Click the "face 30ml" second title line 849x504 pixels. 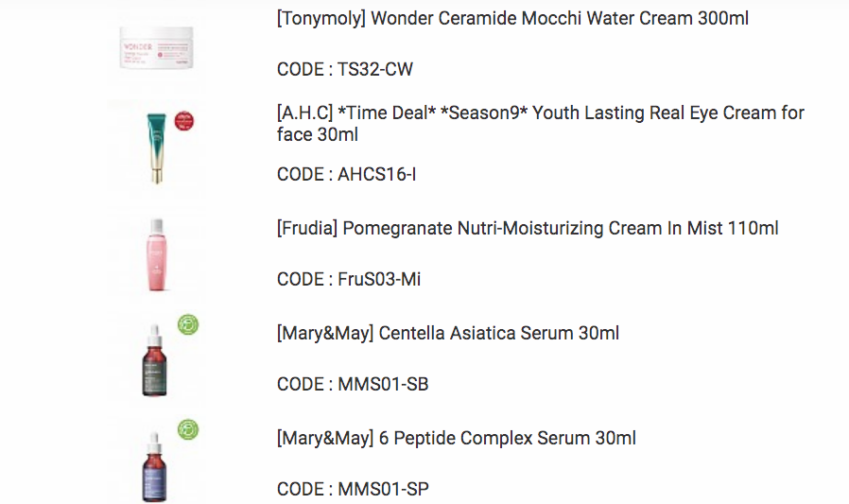coord(317,135)
